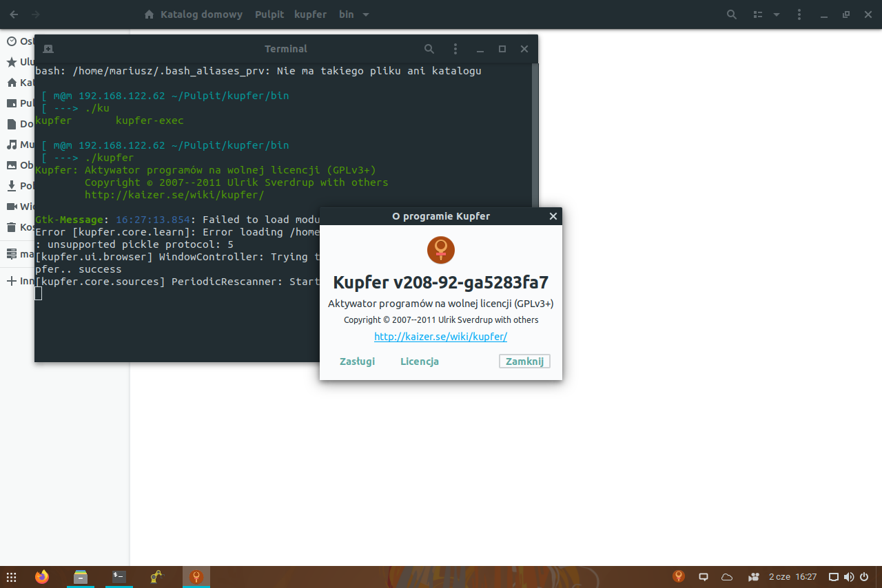The height and width of the screenshot is (588, 882).
Task: Search terminal output via the magnifier icon
Action: [429, 49]
